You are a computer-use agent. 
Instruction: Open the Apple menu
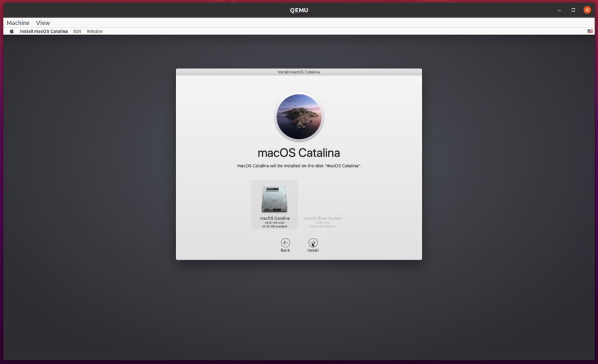click(11, 31)
